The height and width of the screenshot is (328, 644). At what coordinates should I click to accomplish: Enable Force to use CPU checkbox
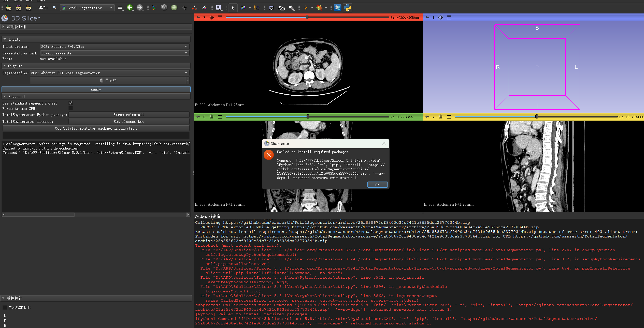pos(70,108)
